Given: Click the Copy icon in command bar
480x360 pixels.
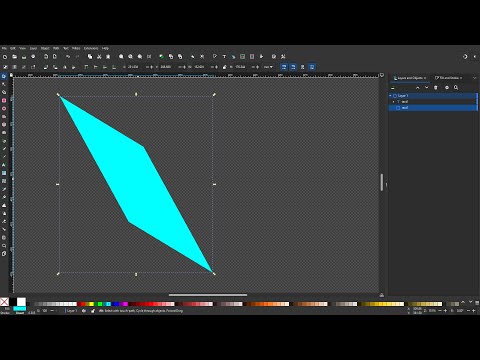Looking at the screenshot, I should point(90,57).
